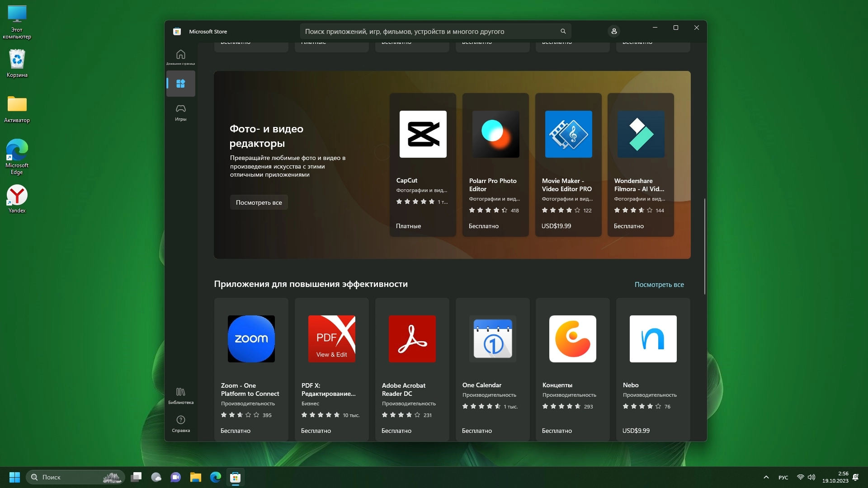Show hidden tray icons chevron
This screenshot has width=868, height=488.
[766, 477]
